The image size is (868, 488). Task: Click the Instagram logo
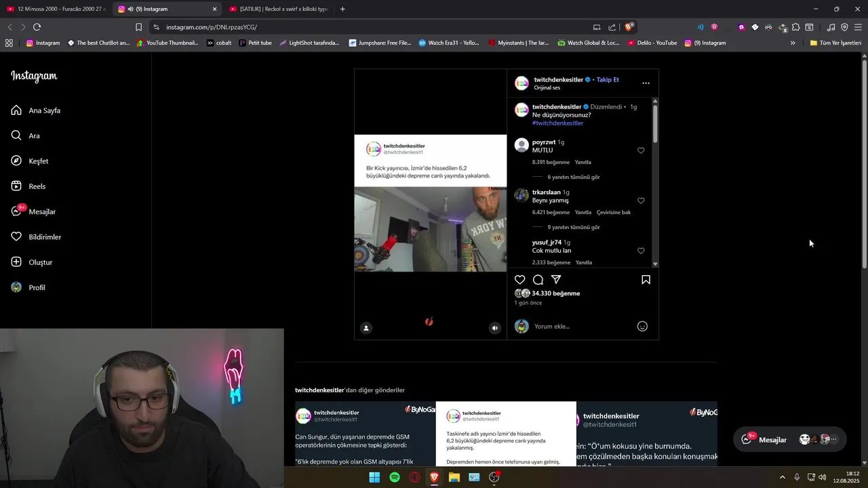pyautogui.click(x=34, y=76)
